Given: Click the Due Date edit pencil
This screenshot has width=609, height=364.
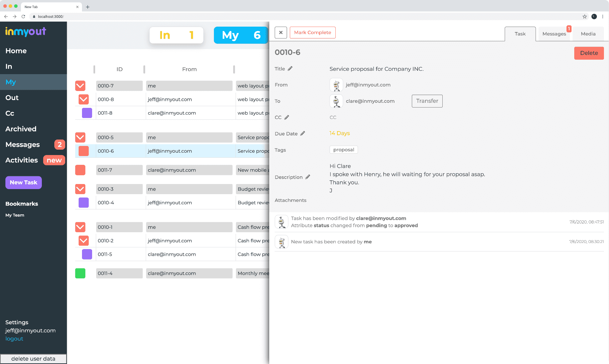Looking at the screenshot, I should [x=303, y=133].
